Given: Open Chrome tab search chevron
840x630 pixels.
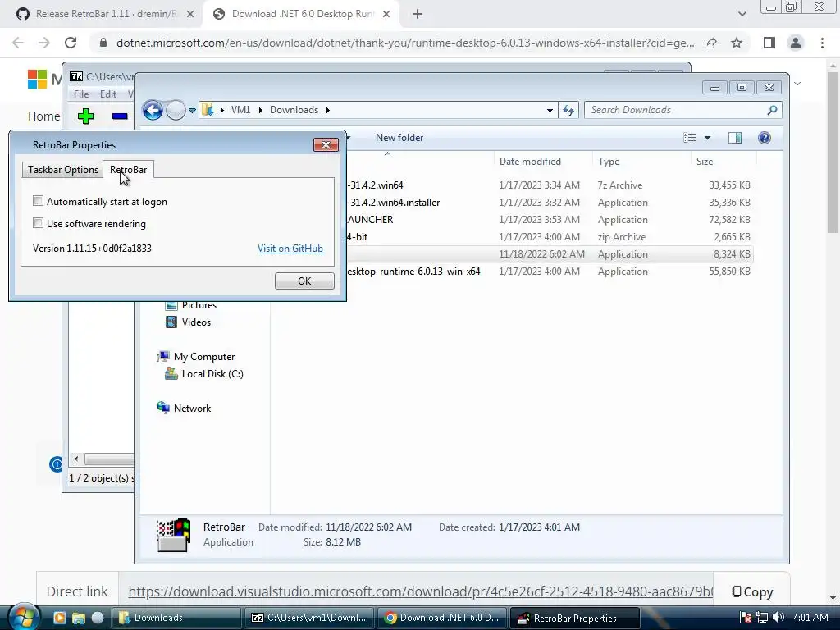Looking at the screenshot, I should [742, 15].
